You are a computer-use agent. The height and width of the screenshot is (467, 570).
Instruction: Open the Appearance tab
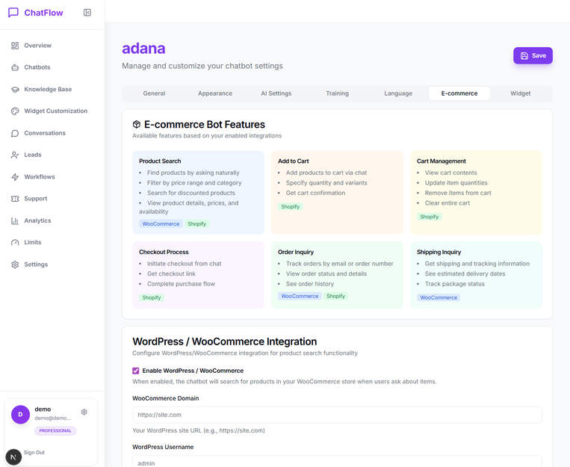point(215,93)
